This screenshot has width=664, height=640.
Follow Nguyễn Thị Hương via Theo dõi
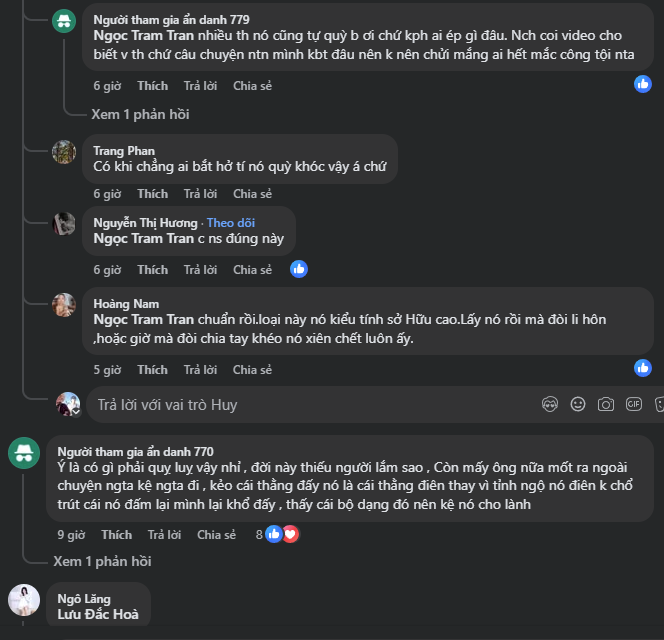tap(231, 223)
